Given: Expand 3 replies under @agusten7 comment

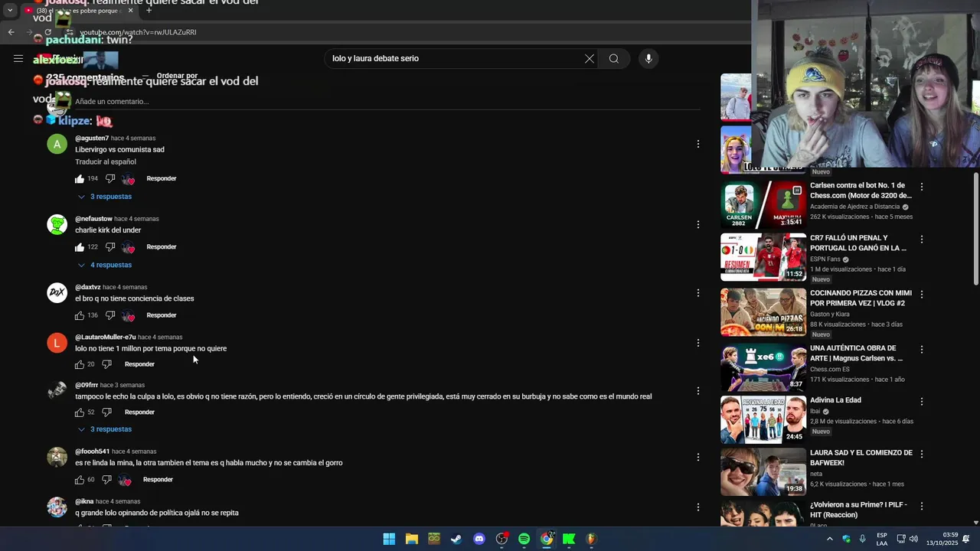Looking at the screenshot, I should 105,197.
